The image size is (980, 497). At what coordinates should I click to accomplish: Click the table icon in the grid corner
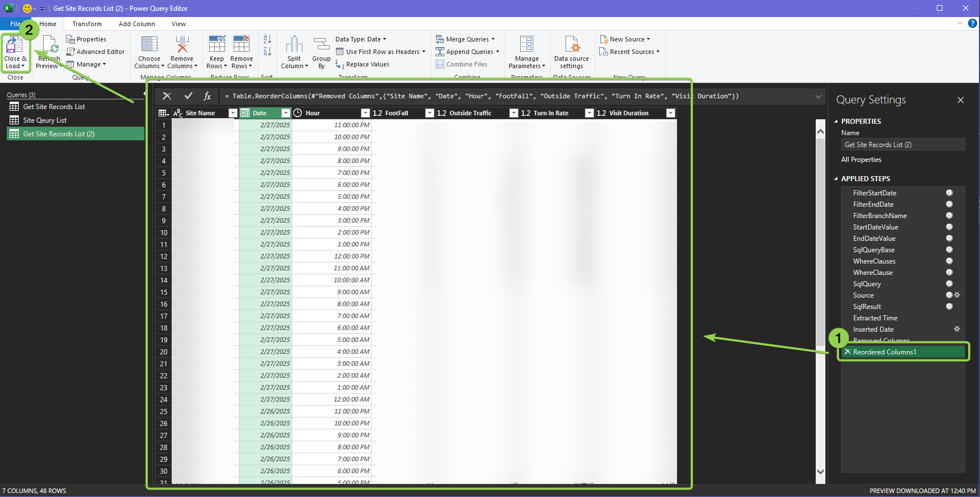click(164, 113)
